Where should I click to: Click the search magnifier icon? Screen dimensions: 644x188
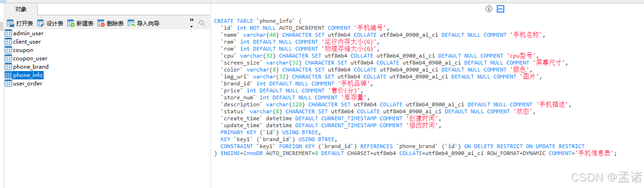pos(202,23)
